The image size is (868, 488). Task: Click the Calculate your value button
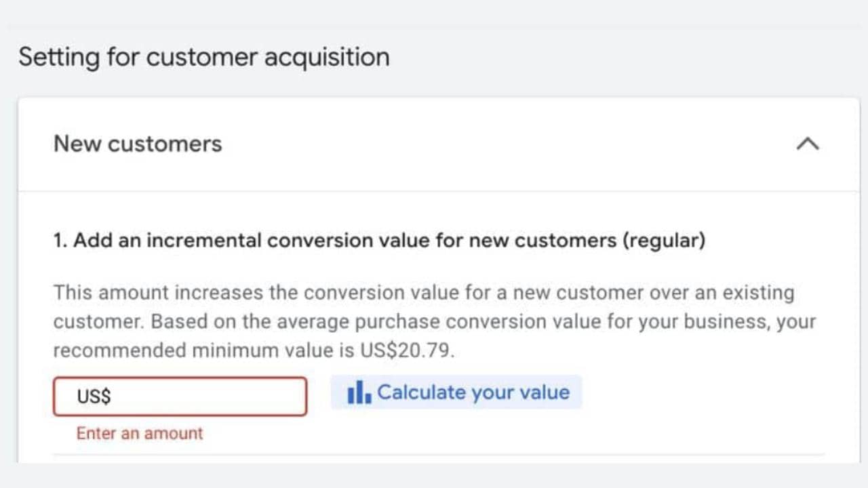click(x=456, y=392)
